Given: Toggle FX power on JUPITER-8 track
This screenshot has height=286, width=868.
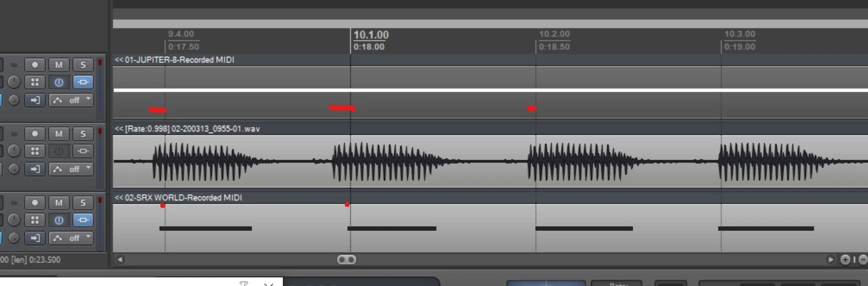Looking at the screenshot, I should [58, 82].
